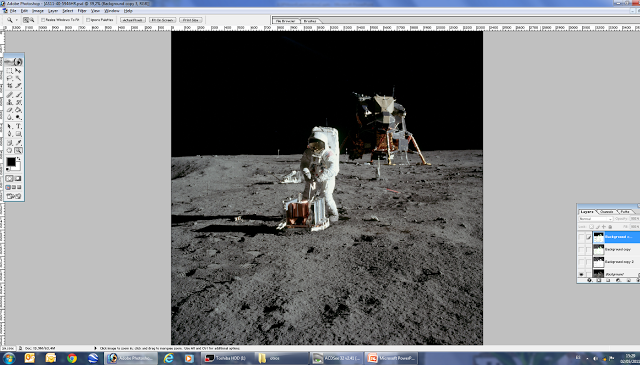
Task: Click Actual Pixels button
Action: tap(133, 20)
